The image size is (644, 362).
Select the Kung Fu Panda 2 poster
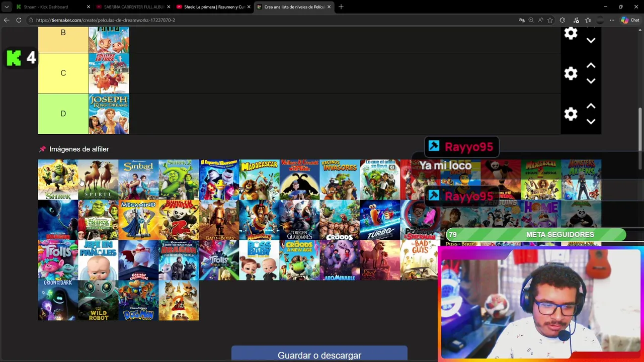(x=179, y=220)
